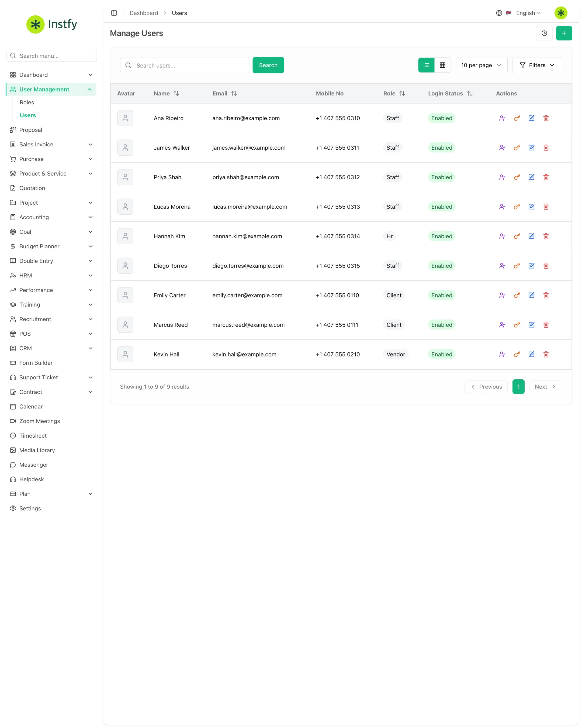Switch to list view

(x=426, y=65)
